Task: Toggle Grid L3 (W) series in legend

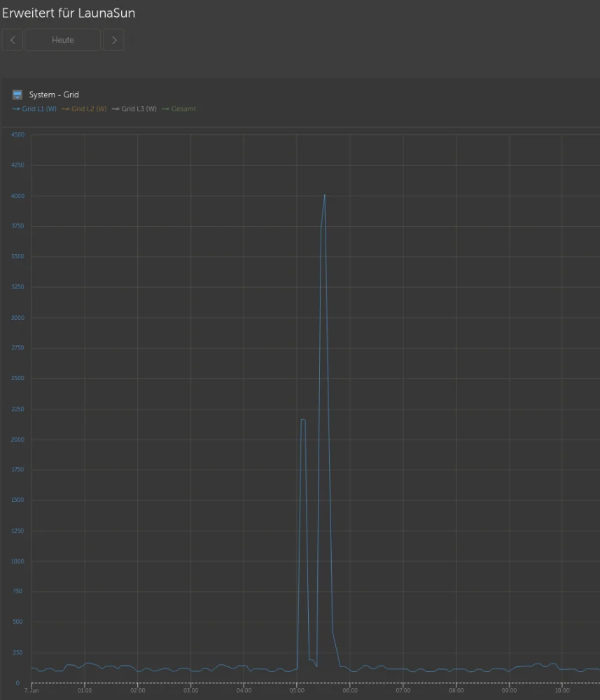Action: tap(134, 109)
